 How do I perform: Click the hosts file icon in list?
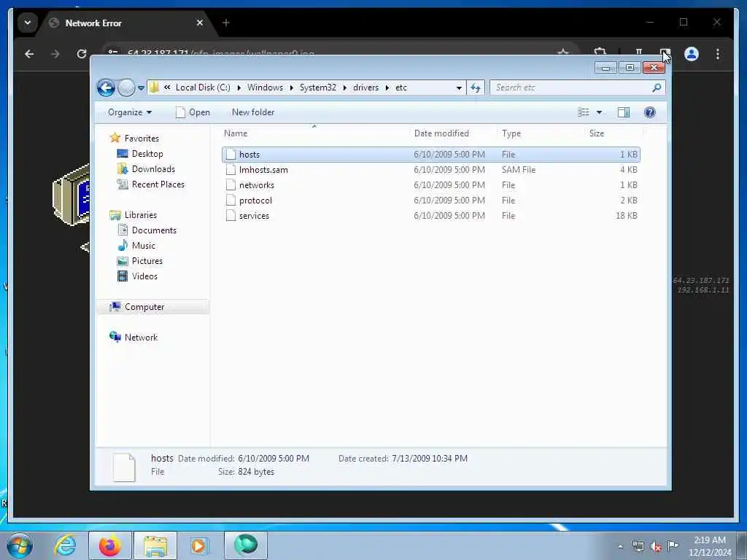pyautogui.click(x=231, y=155)
